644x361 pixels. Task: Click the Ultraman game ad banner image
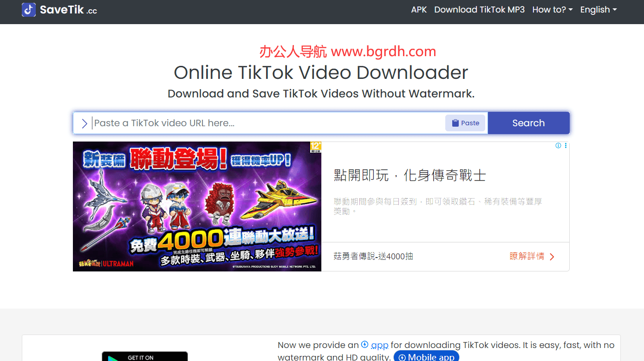197,206
